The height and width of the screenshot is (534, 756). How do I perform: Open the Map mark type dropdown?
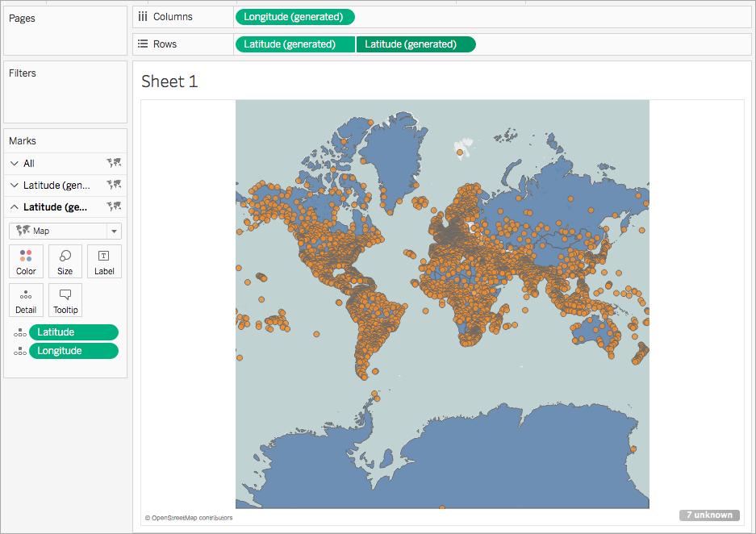point(65,231)
